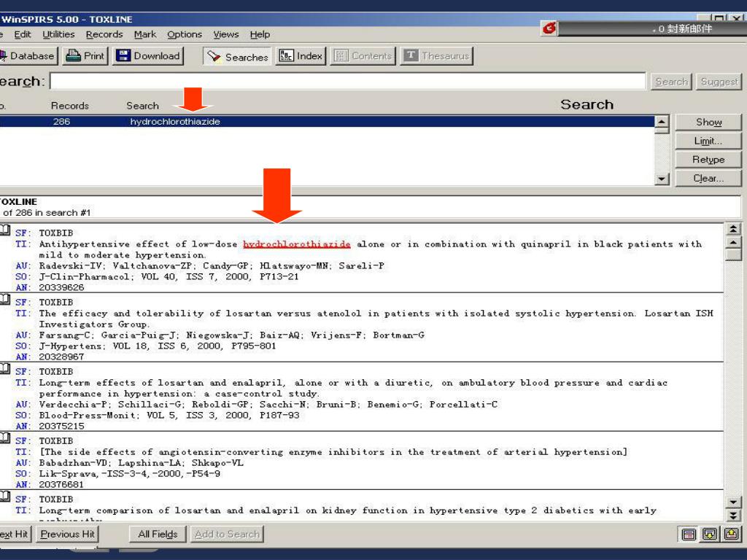The width and height of the screenshot is (747, 560).
Task: Open the Mark menu
Action: [145, 34]
